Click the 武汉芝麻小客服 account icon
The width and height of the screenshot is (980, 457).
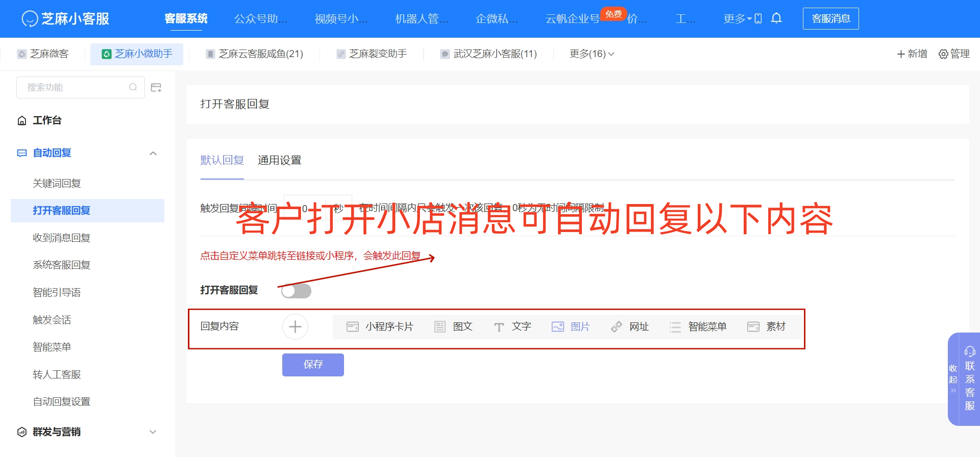tap(445, 54)
